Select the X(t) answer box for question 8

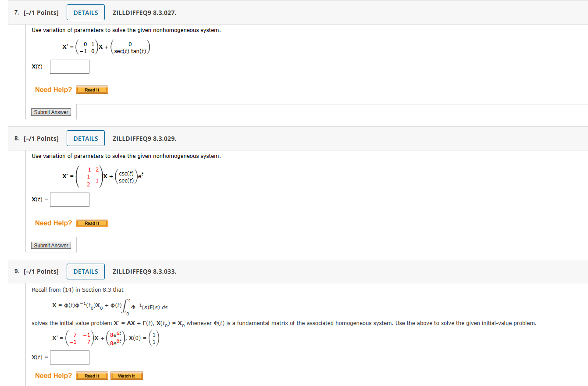pos(69,199)
